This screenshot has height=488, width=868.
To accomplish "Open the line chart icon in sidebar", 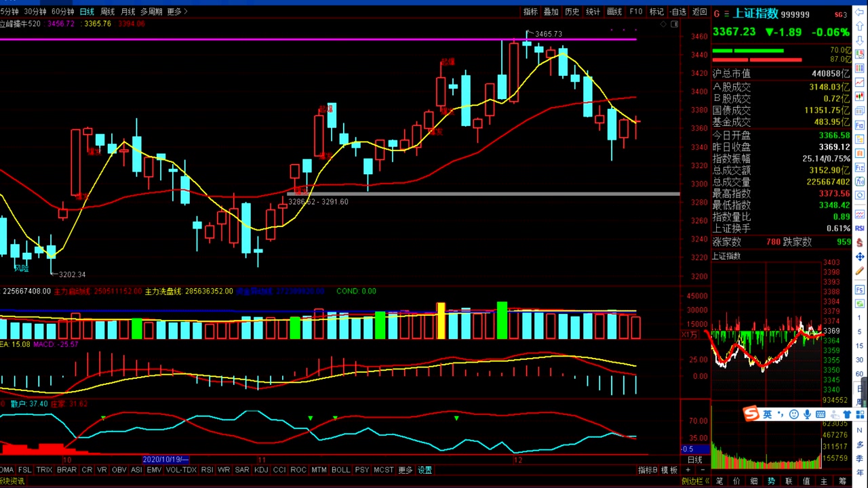I will pos(860,81).
